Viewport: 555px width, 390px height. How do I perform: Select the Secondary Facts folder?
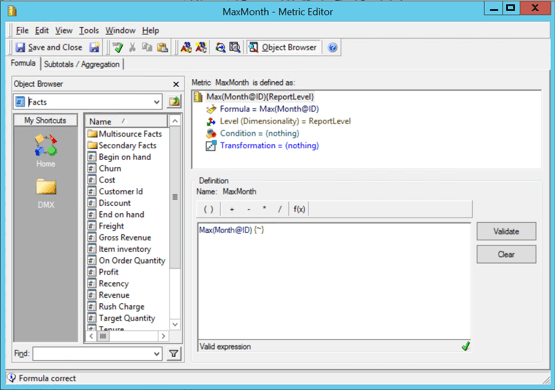122,145
